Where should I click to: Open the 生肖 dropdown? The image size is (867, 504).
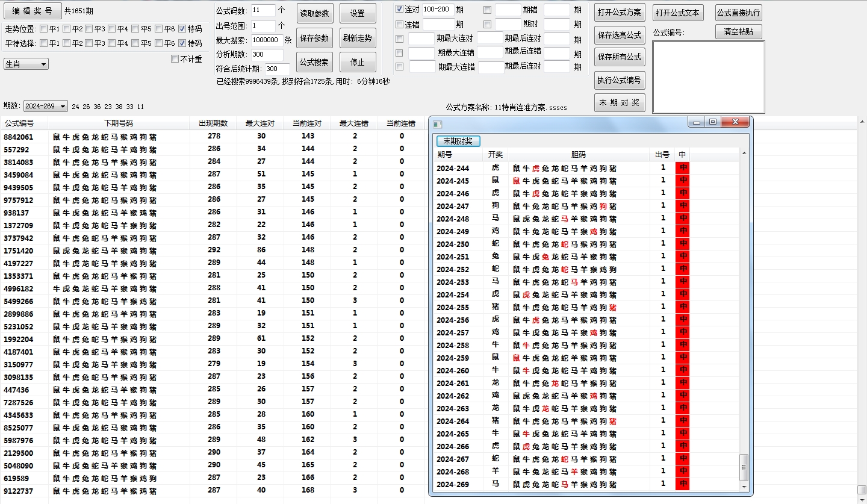tap(25, 63)
